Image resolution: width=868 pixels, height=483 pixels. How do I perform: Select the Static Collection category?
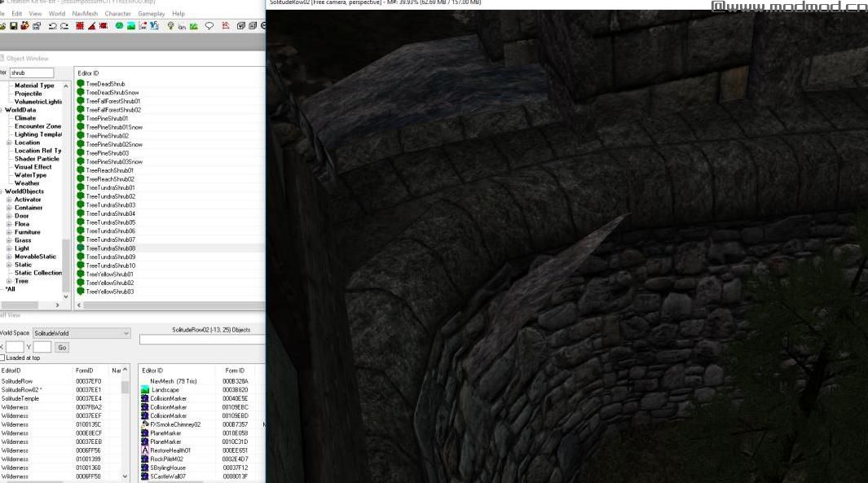[x=38, y=273]
